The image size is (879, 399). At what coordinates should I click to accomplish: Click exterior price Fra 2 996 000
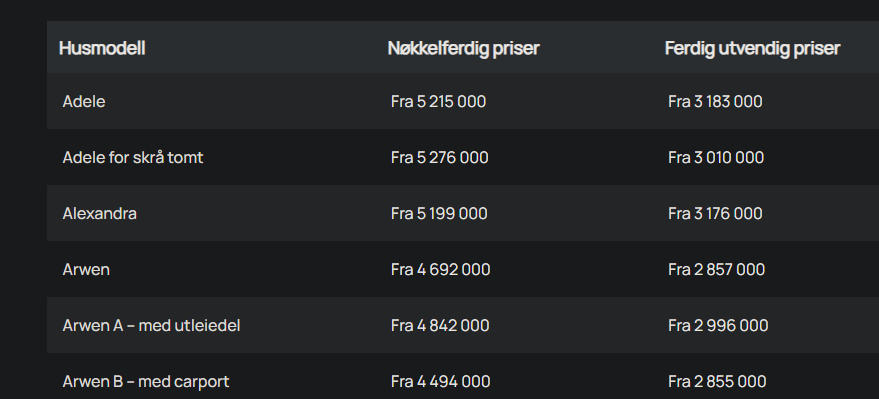[x=718, y=326]
